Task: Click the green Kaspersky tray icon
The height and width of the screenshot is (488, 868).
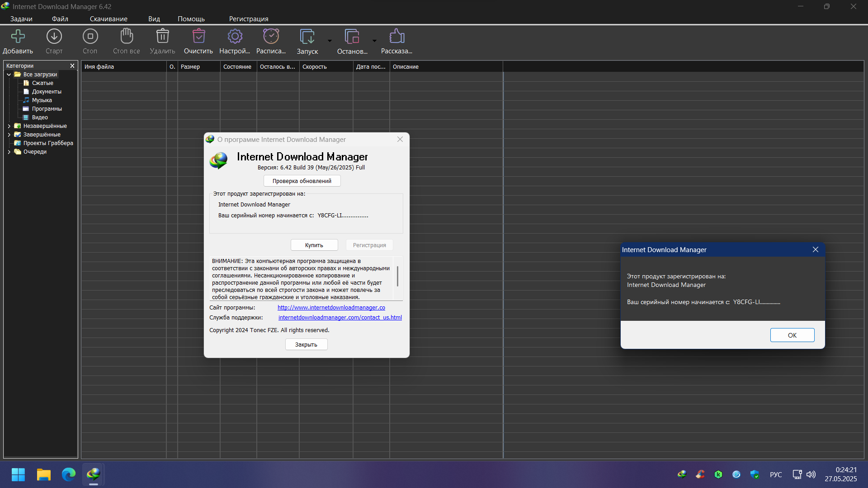Action: tap(718, 474)
